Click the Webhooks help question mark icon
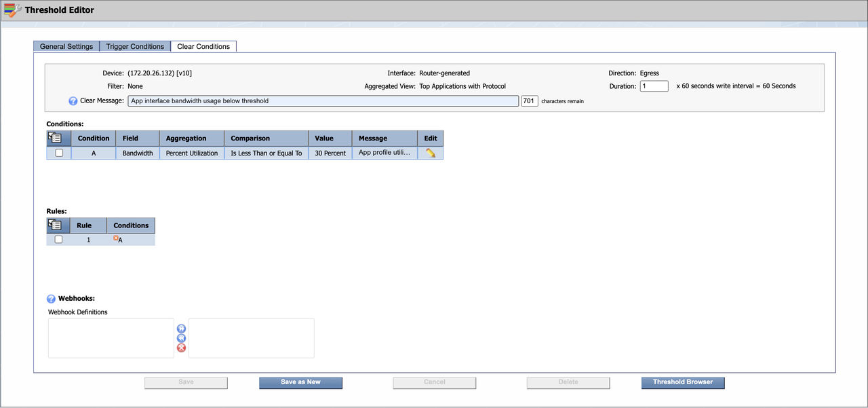 click(x=51, y=299)
